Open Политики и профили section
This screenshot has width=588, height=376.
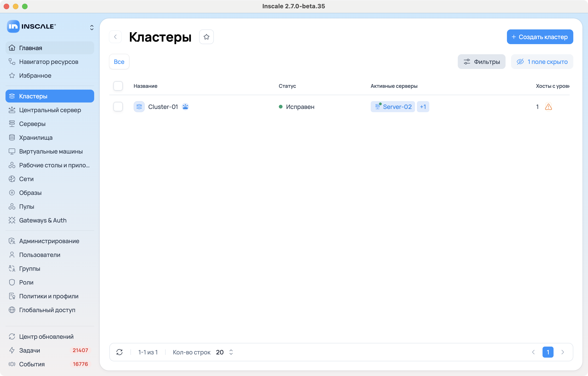point(50,296)
